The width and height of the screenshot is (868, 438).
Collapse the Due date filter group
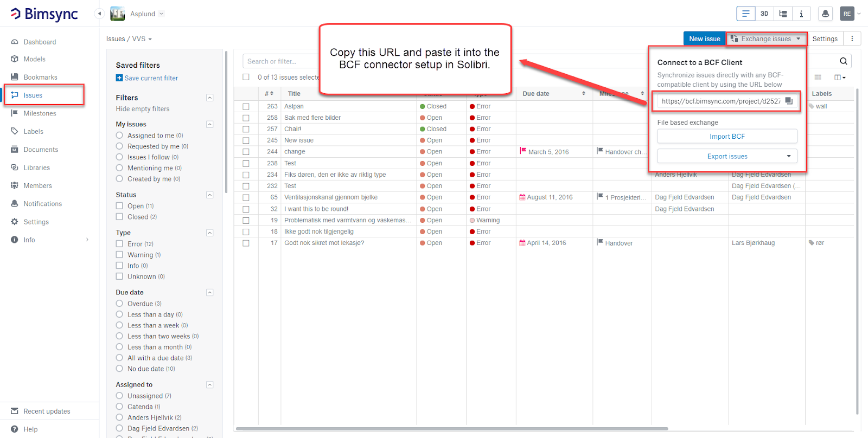pyautogui.click(x=210, y=292)
